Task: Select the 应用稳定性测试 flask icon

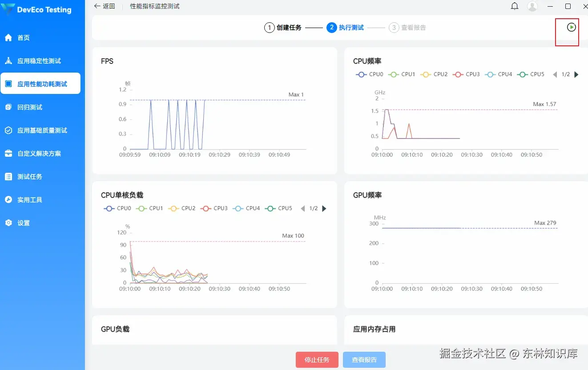Action: [x=8, y=61]
